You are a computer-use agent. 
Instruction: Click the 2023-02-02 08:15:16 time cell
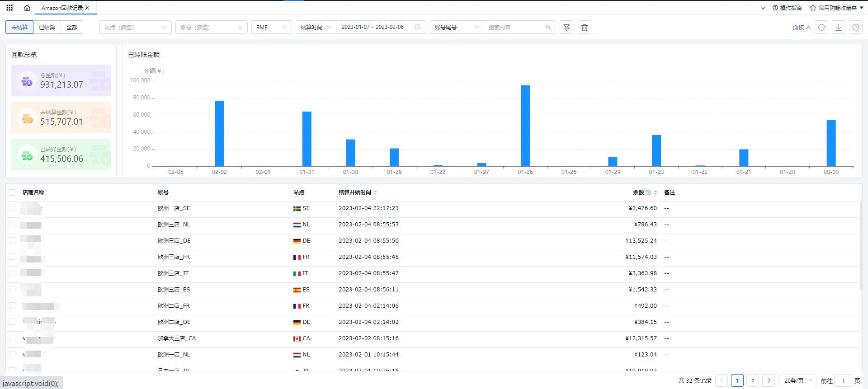click(368, 338)
